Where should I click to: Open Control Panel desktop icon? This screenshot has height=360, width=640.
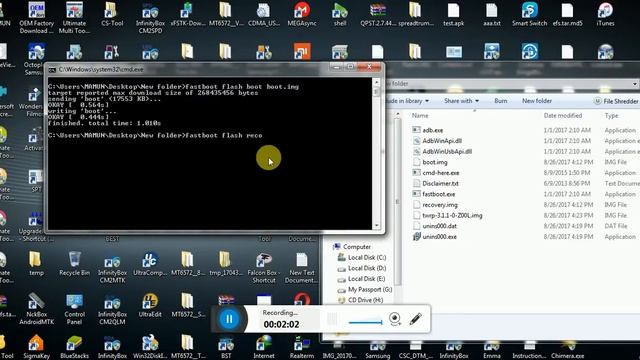(x=74, y=309)
